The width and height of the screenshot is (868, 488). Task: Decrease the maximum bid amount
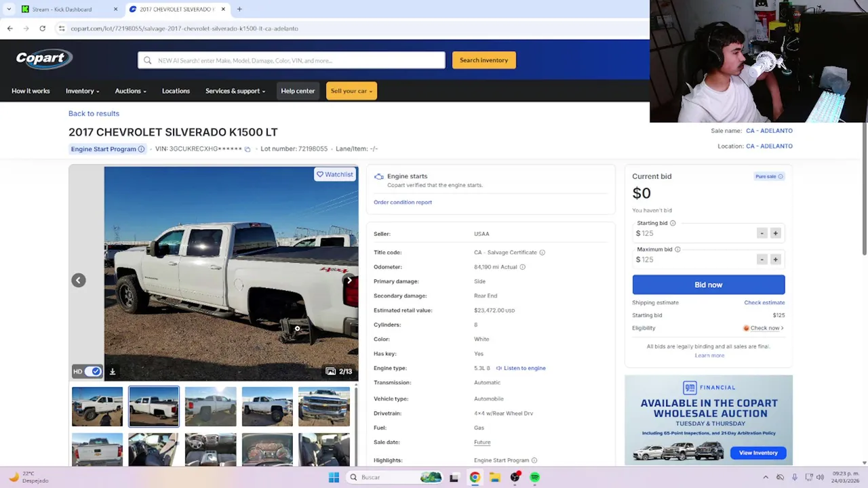[x=762, y=260]
